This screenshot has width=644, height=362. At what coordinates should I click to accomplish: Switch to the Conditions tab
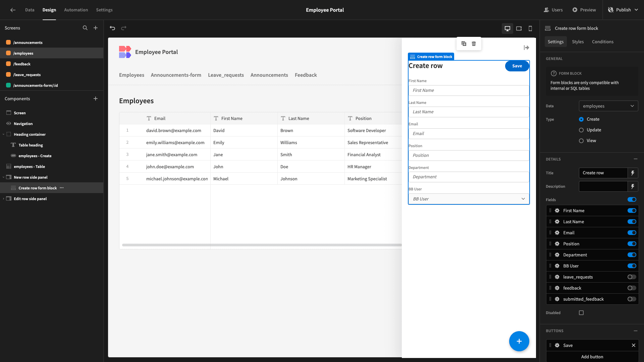pos(602,42)
